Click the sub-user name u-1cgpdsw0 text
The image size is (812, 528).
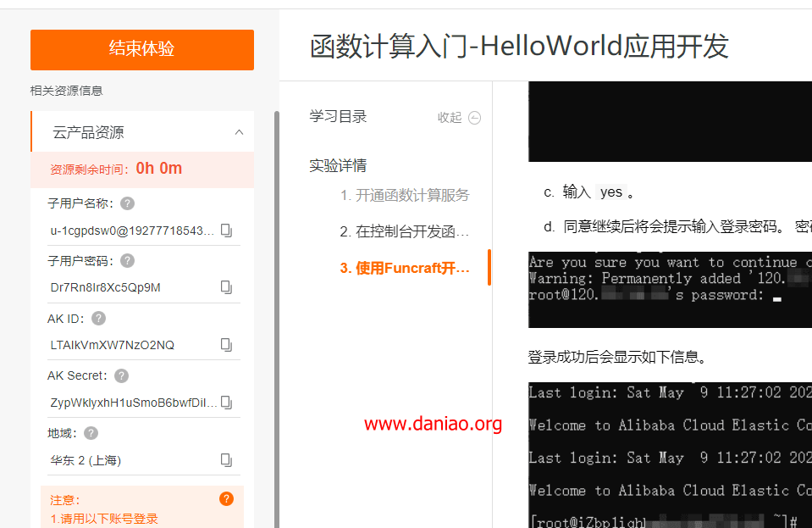pos(132,231)
